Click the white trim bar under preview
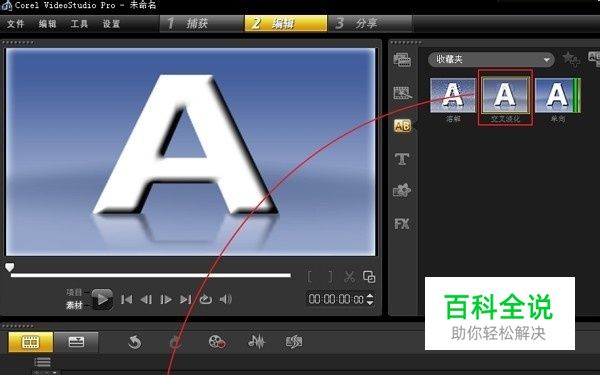 coord(151,275)
